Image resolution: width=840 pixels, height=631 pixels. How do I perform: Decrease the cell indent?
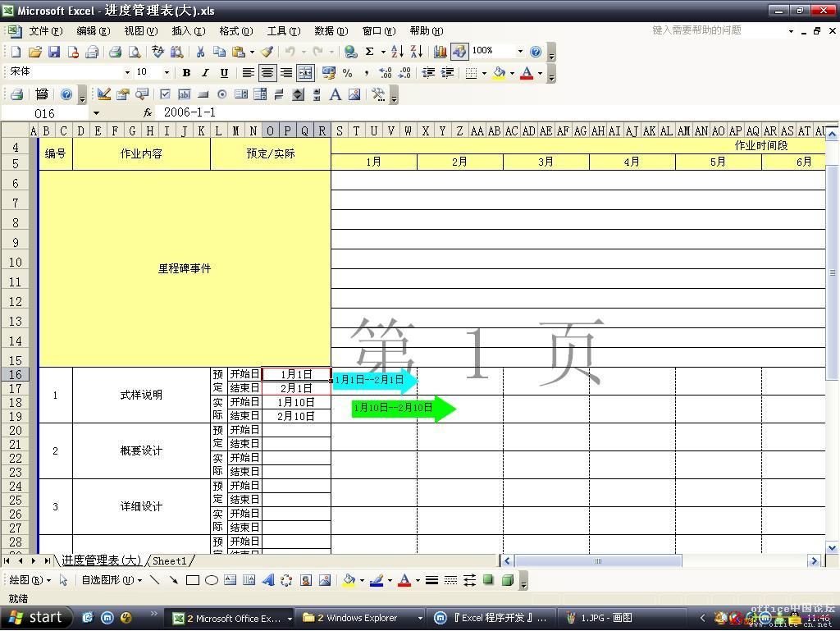coord(428,73)
